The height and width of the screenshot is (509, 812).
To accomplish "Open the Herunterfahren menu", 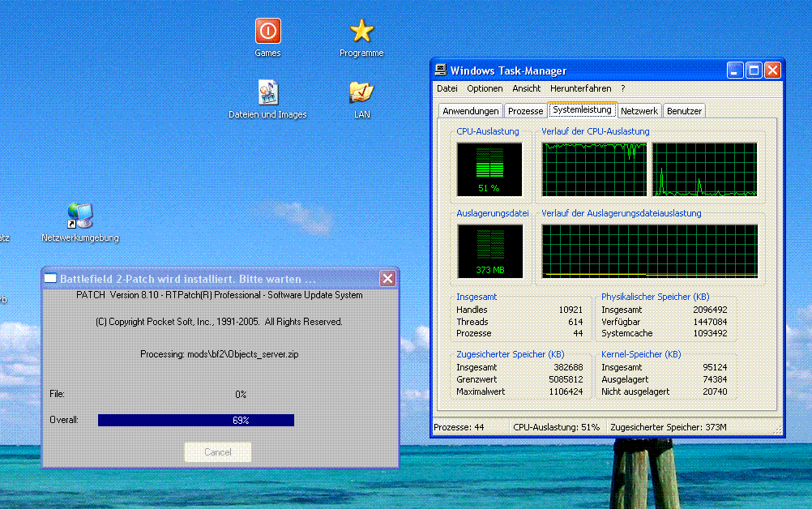I will pos(580,88).
